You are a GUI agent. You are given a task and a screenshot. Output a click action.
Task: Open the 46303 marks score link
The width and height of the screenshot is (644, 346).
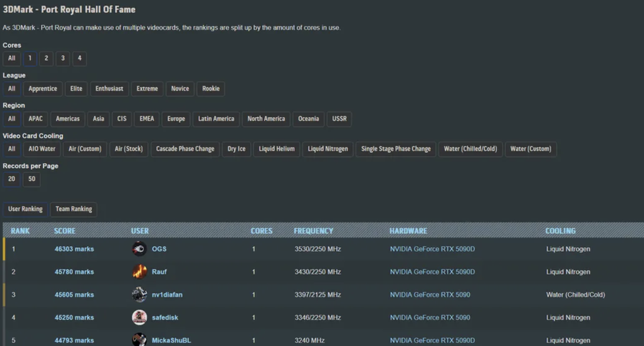(x=74, y=249)
